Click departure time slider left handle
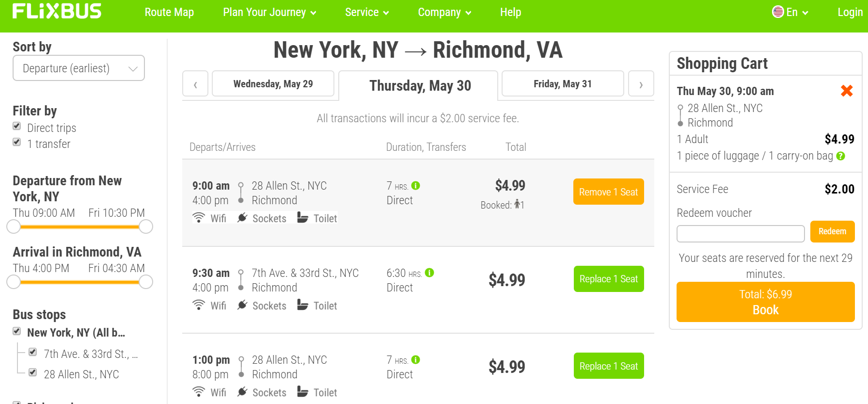 point(14,226)
